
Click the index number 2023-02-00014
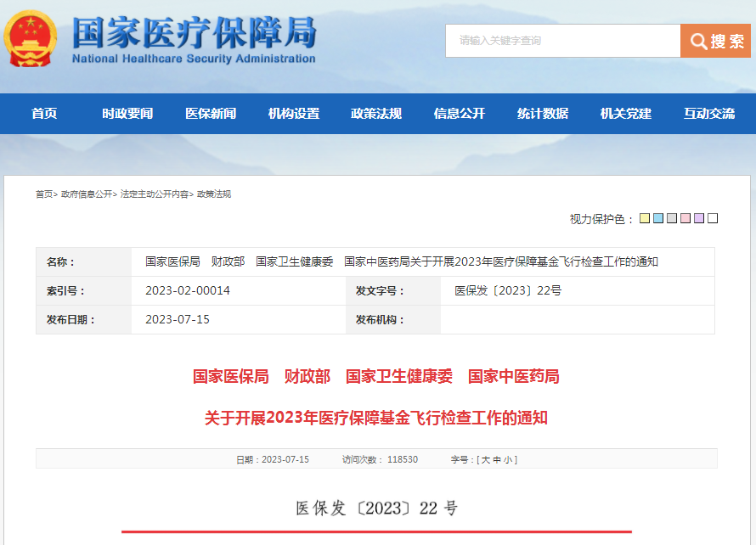(x=188, y=290)
